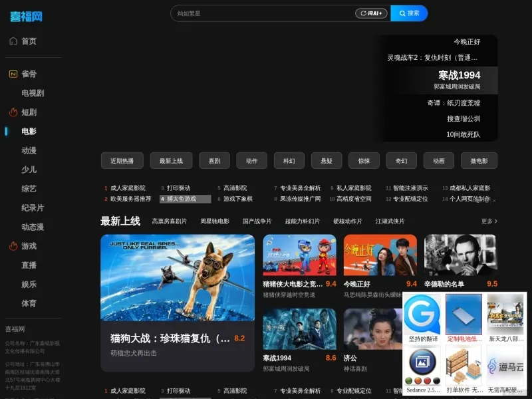Open 动态漫 in the sidebar
532x399 pixels.
(33, 227)
